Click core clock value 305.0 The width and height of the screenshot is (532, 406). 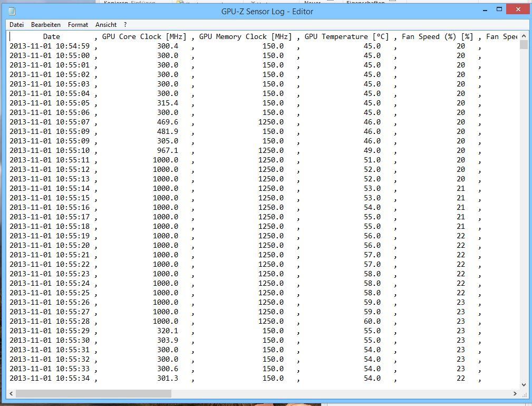click(x=168, y=141)
